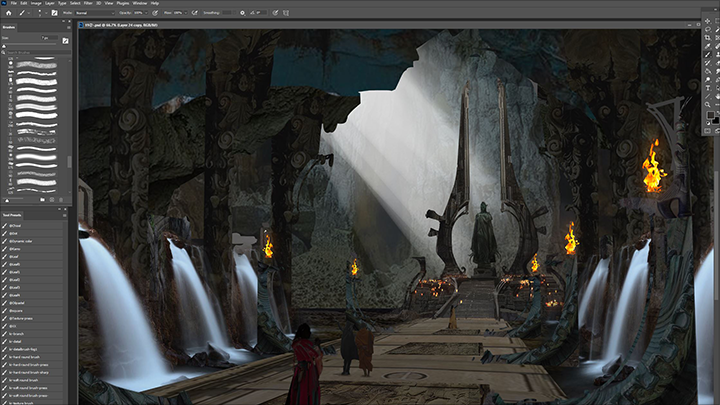Open tool preset picker arrow
This screenshot has height=405, width=720.
point(28,13)
